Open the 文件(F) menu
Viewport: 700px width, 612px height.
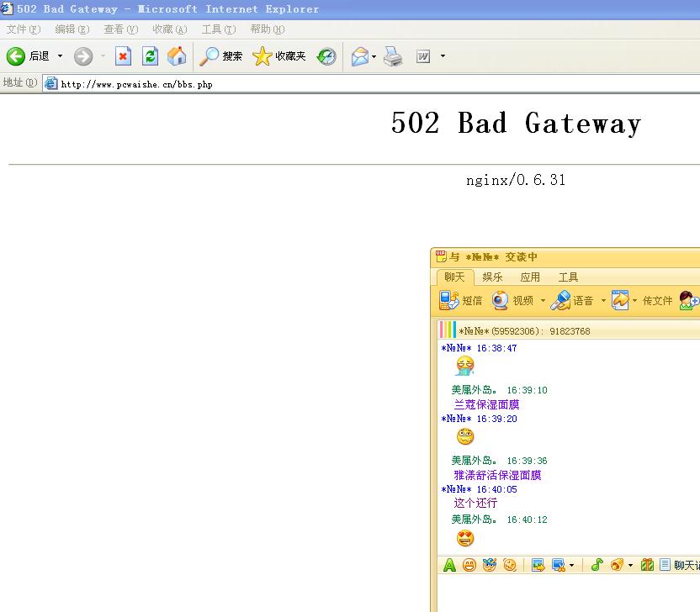pyautogui.click(x=24, y=29)
